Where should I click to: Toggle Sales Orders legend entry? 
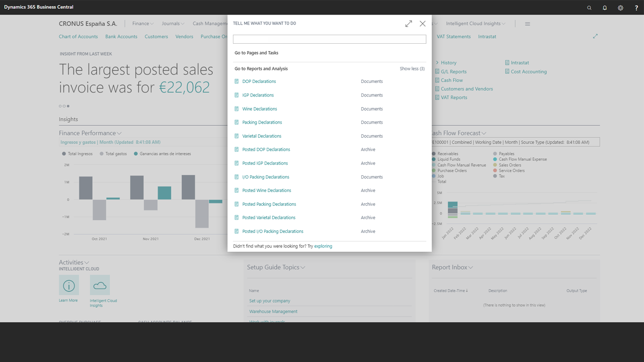coord(507,165)
